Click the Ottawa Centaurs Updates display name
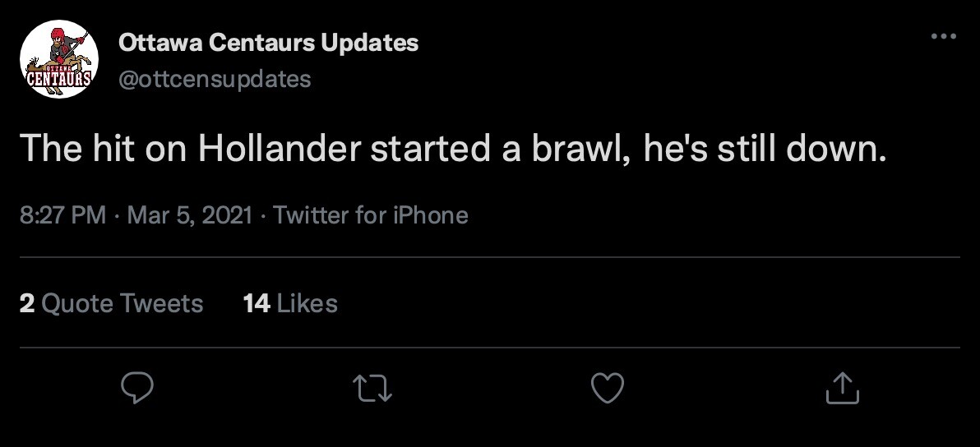This screenshot has height=447, width=980. pos(268,43)
